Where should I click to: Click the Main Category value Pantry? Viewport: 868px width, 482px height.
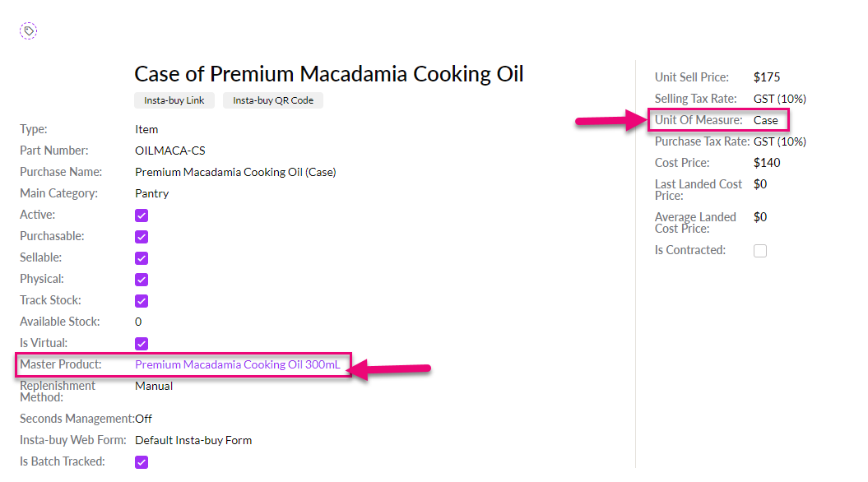[151, 193]
